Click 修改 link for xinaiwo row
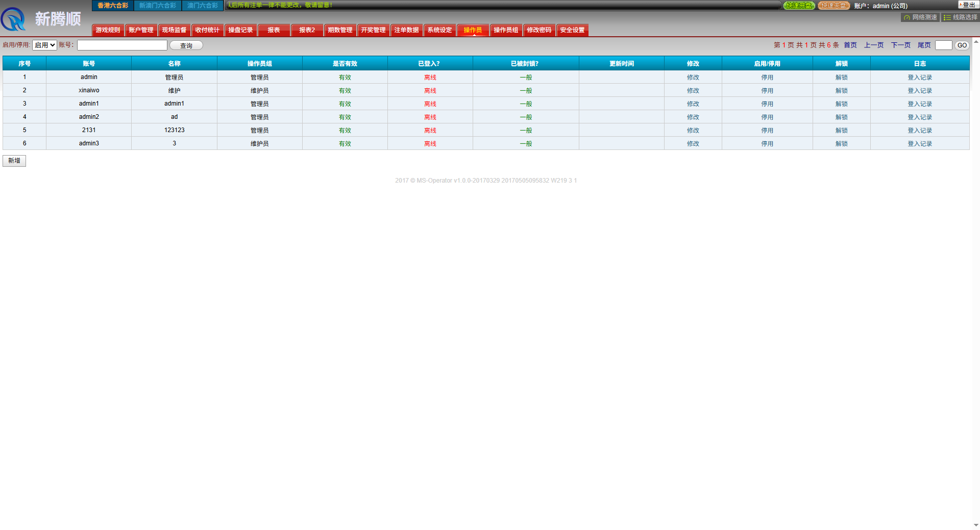Screen dimensions: 980x530 click(x=693, y=91)
